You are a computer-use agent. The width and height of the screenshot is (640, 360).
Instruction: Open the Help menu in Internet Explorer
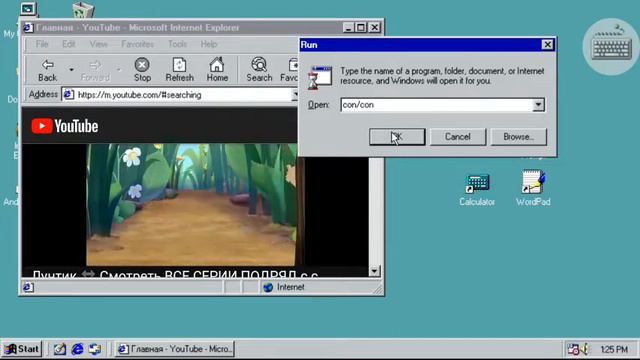pyautogui.click(x=209, y=44)
